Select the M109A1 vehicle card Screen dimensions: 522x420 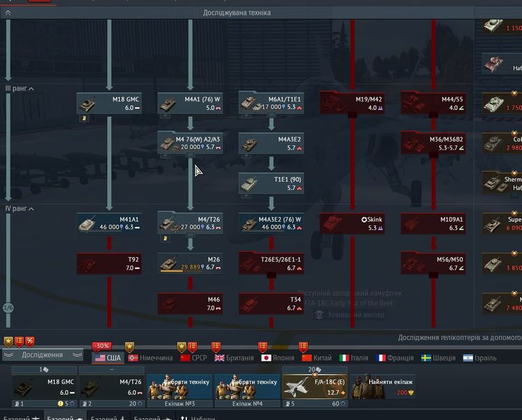434,223
